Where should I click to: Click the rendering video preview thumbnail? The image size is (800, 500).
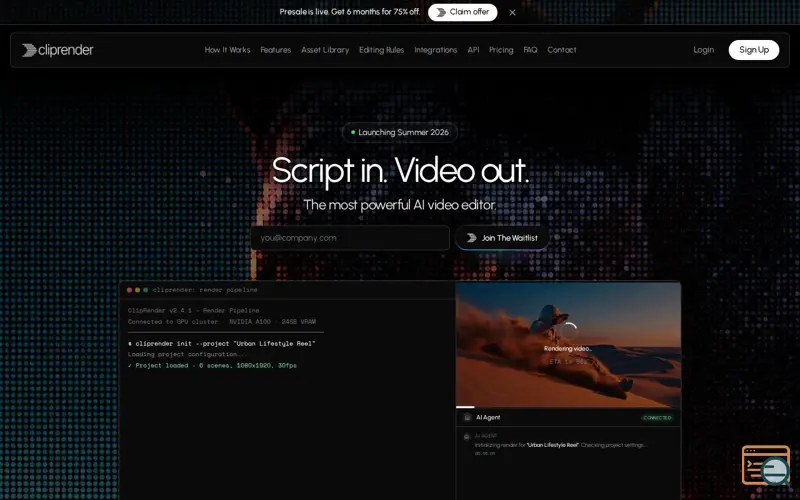click(x=568, y=344)
